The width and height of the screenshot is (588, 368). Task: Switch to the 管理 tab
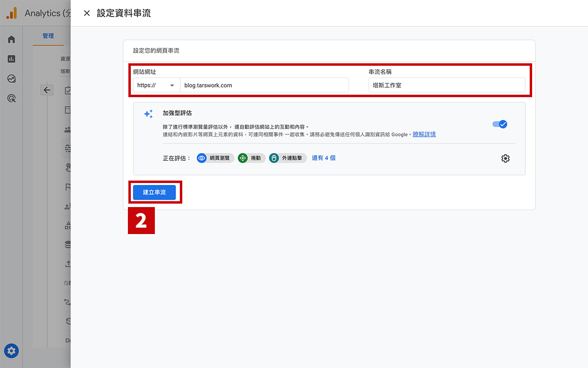tap(48, 36)
